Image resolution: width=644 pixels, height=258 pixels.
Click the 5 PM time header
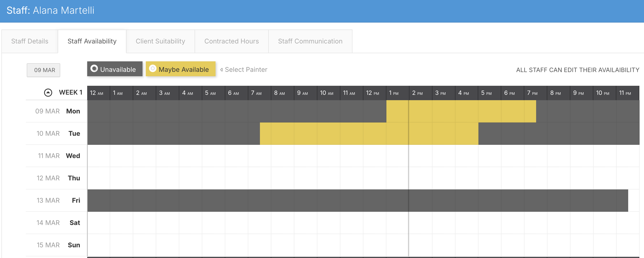pyautogui.click(x=489, y=93)
